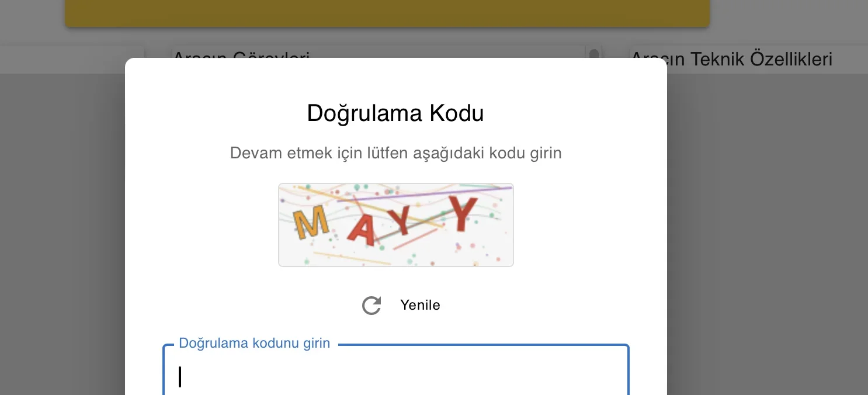Select the captcha reload icon next to Yenile
Screen dimensions: 868x395
[371, 305]
